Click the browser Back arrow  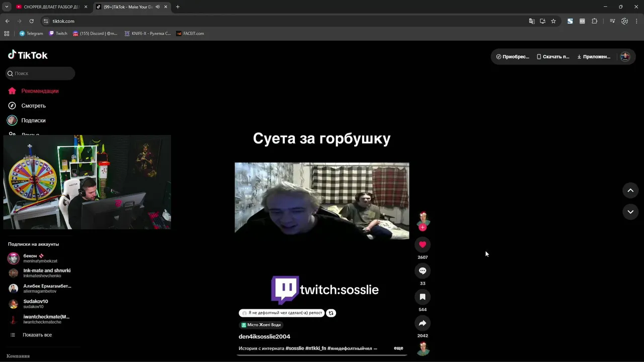click(x=7, y=21)
